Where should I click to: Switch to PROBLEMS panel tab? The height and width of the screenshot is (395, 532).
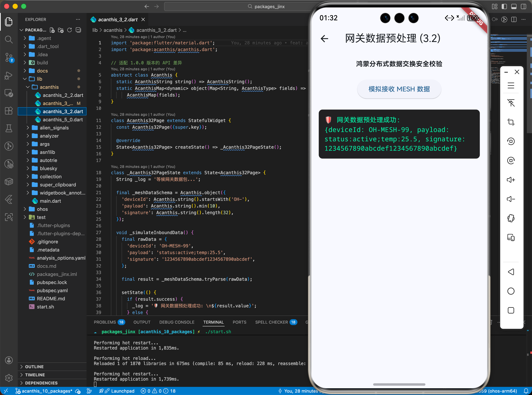105,322
